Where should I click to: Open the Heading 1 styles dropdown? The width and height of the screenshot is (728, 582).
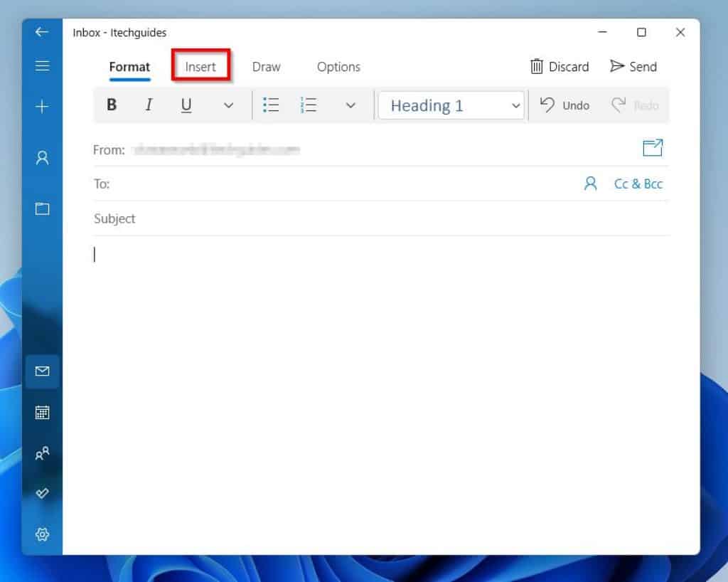point(451,105)
